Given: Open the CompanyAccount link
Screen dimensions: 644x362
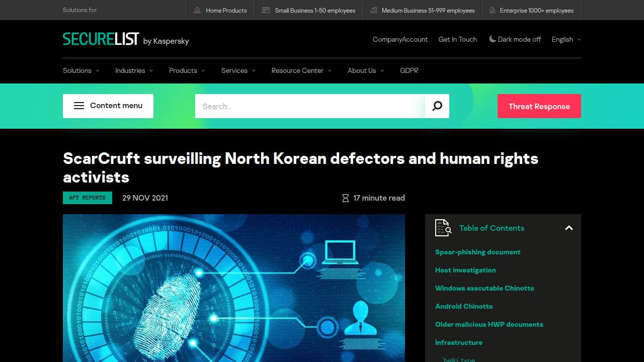Looking at the screenshot, I should point(400,39).
